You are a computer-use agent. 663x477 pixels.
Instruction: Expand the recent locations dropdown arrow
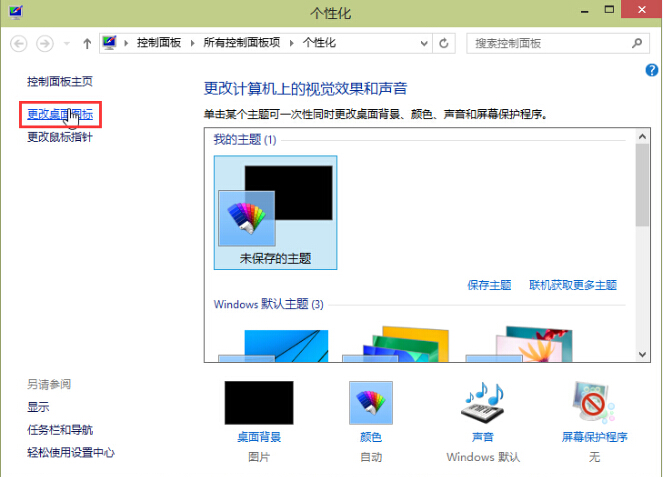67,44
